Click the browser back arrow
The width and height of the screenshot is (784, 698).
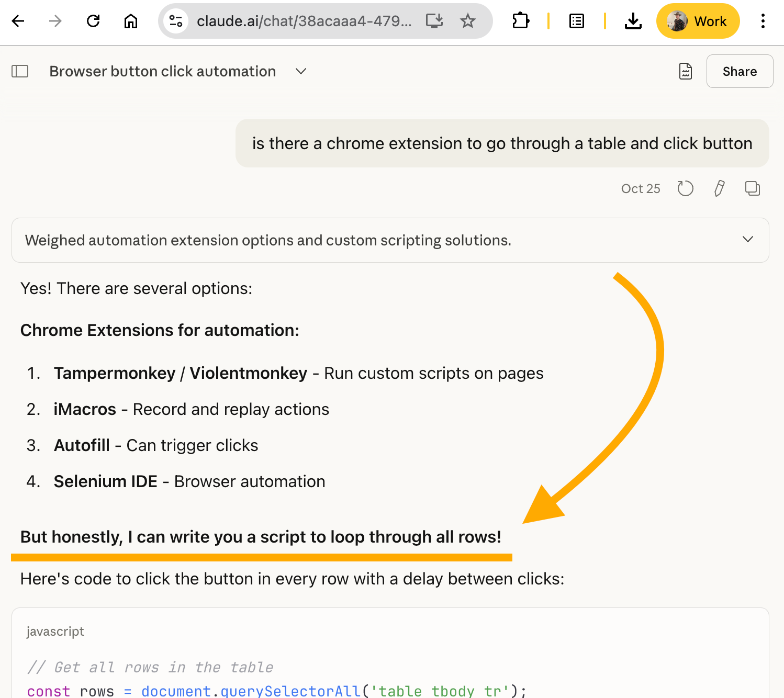pyautogui.click(x=18, y=21)
